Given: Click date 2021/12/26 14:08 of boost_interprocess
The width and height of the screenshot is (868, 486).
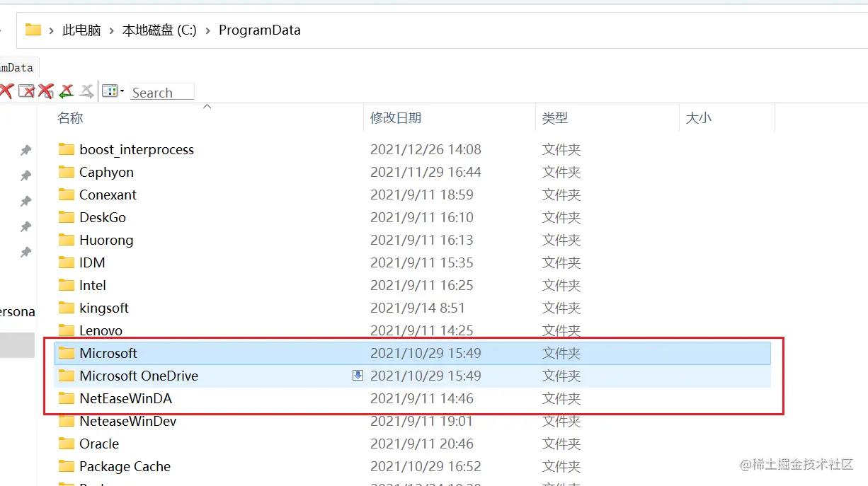Looking at the screenshot, I should (426, 149).
